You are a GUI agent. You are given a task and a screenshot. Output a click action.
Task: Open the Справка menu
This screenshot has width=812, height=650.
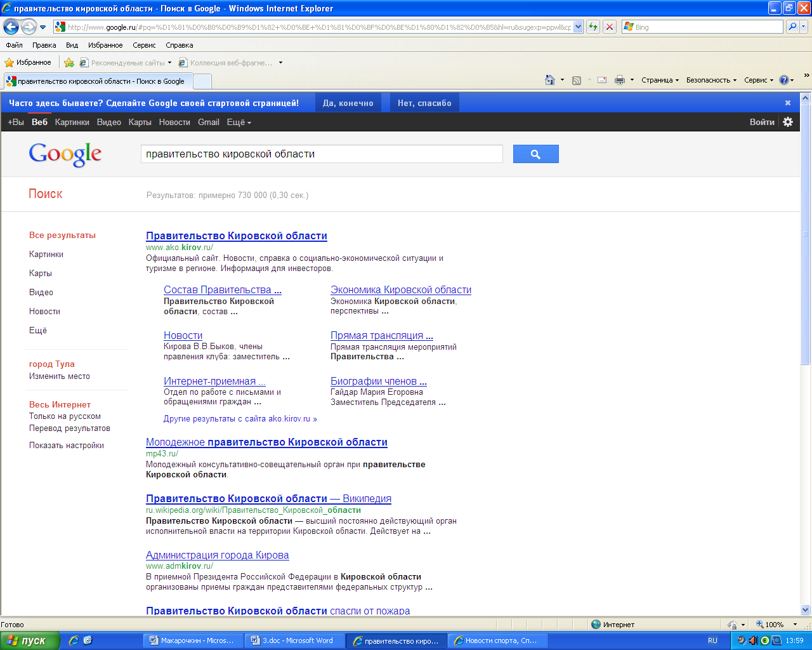coord(179,45)
